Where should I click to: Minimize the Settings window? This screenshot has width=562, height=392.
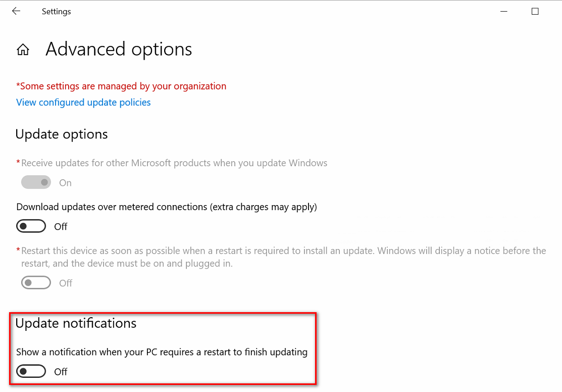click(503, 11)
